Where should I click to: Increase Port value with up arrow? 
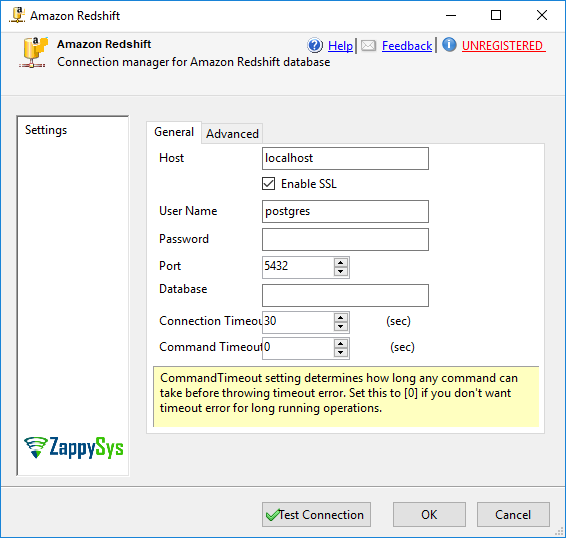[341, 263]
